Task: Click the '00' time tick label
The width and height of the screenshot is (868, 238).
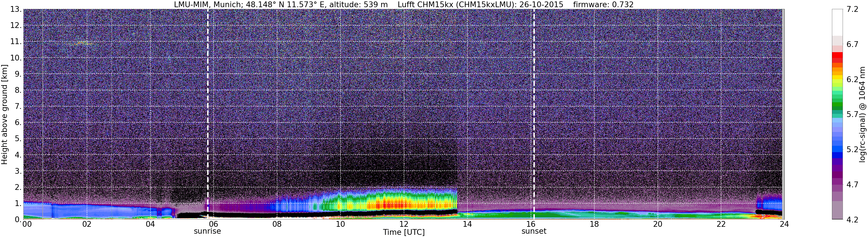Action: 27,224
